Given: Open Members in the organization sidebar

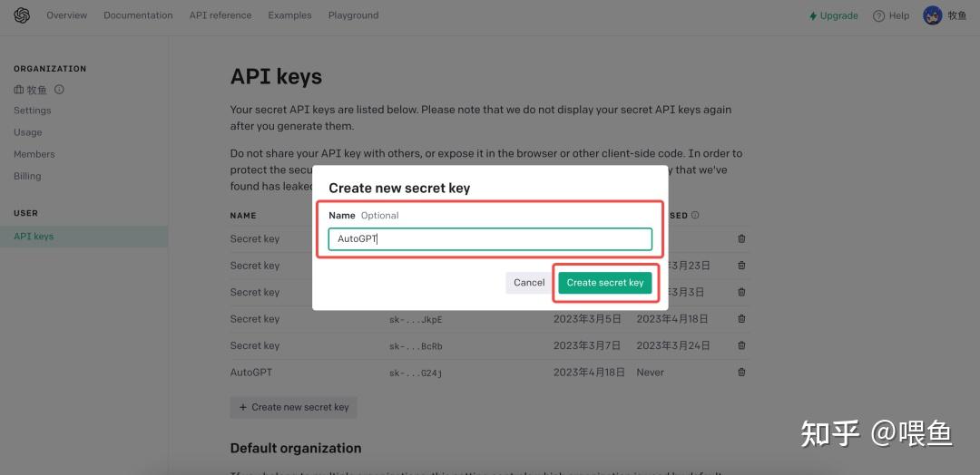Looking at the screenshot, I should [x=34, y=154].
